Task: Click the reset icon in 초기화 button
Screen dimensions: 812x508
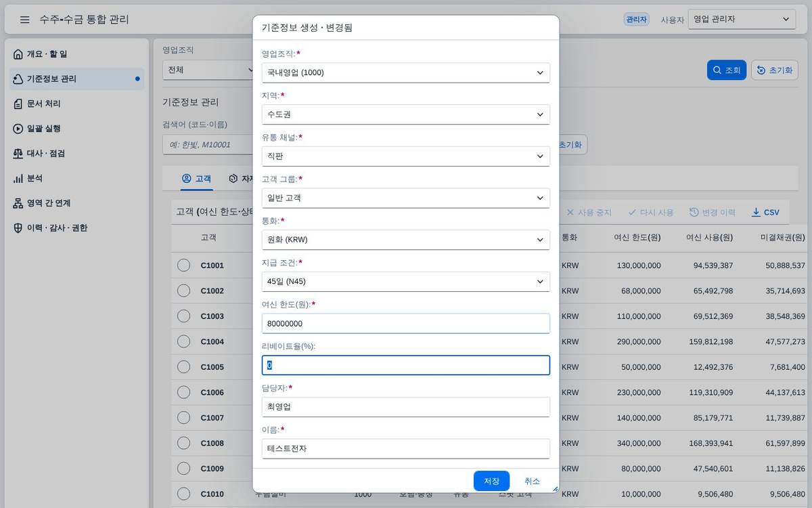Action: pyautogui.click(x=761, y=70)
